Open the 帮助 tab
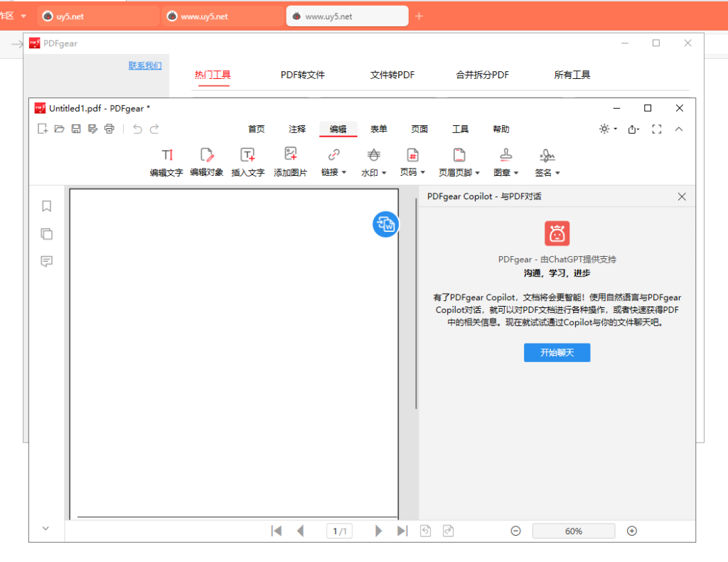This screenshot has width=728, height=562. tap(501, 129)
